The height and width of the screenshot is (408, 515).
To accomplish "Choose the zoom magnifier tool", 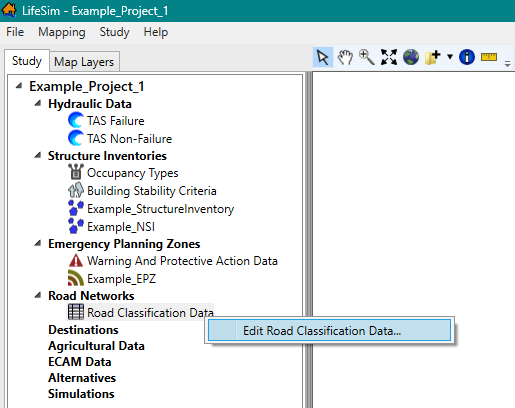I will 367,57.
